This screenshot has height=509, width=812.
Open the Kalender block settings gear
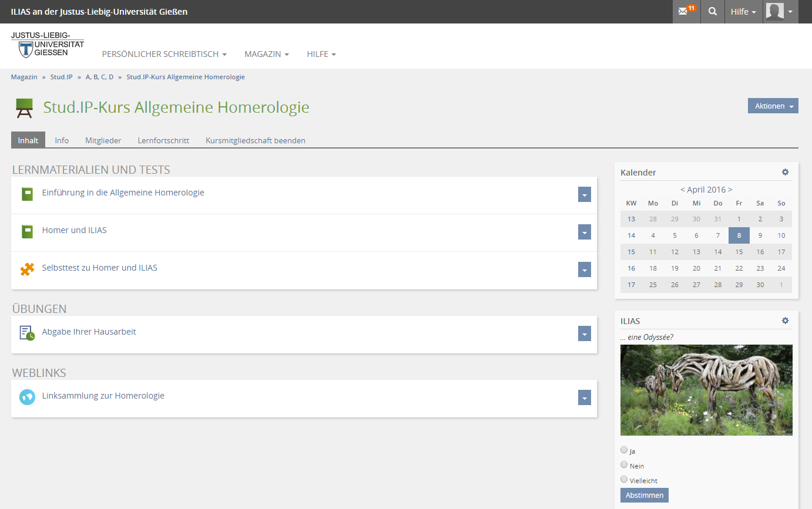coord(785,172)
